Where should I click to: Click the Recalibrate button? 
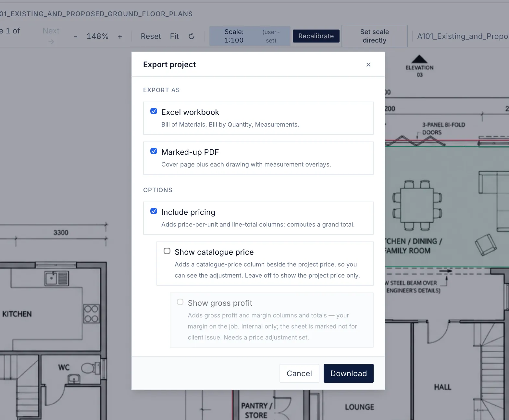click(316, 36)
